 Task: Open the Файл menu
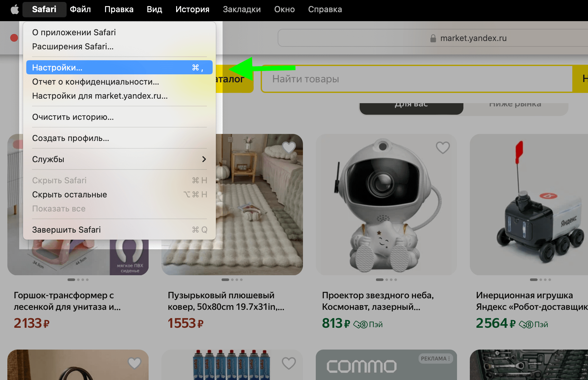coord(80,9)
